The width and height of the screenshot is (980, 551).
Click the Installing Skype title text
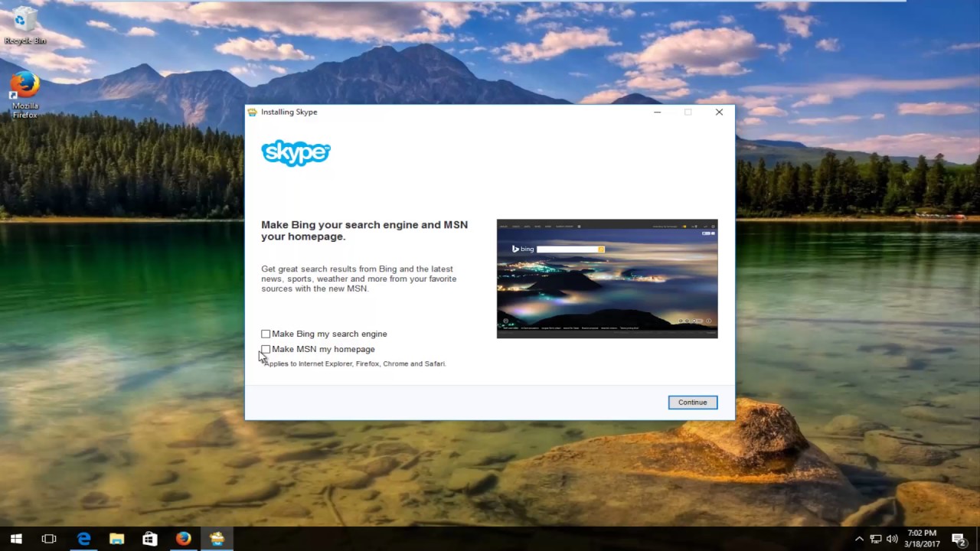coord(289,112)
